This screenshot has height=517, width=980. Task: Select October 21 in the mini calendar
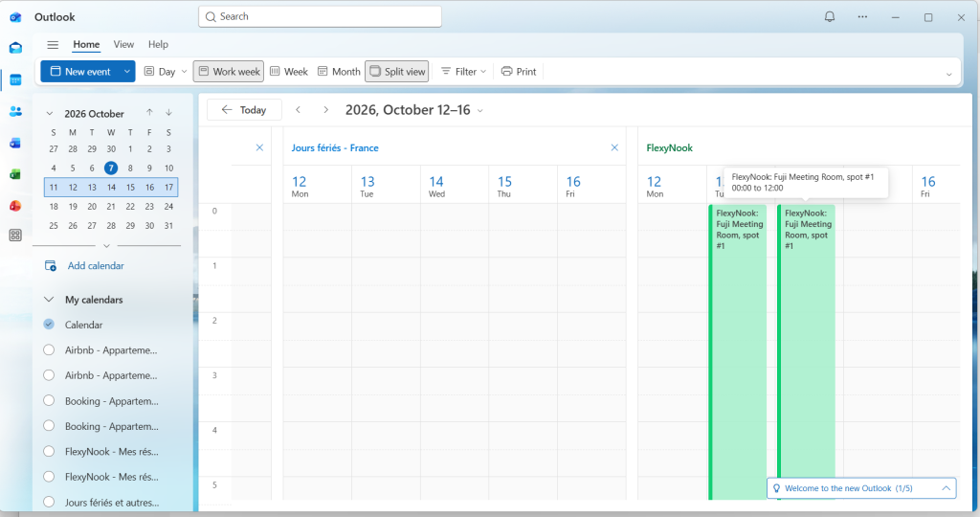pos(111,206)
